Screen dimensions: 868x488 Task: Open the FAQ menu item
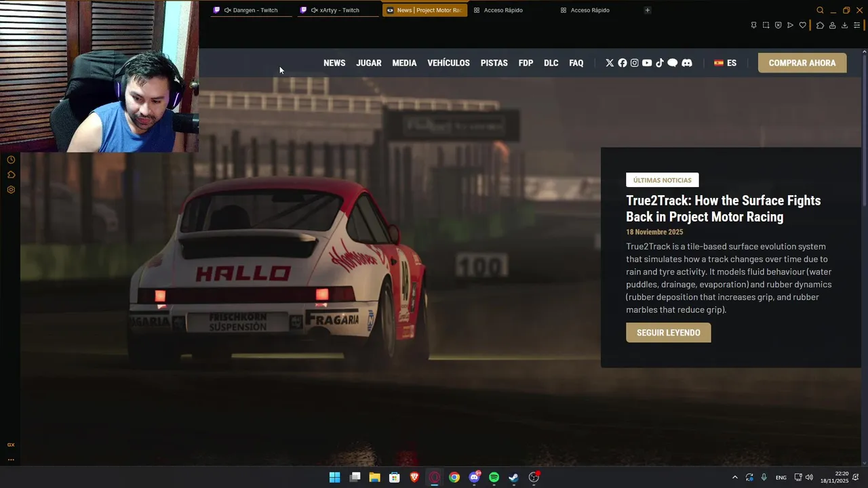576,63
